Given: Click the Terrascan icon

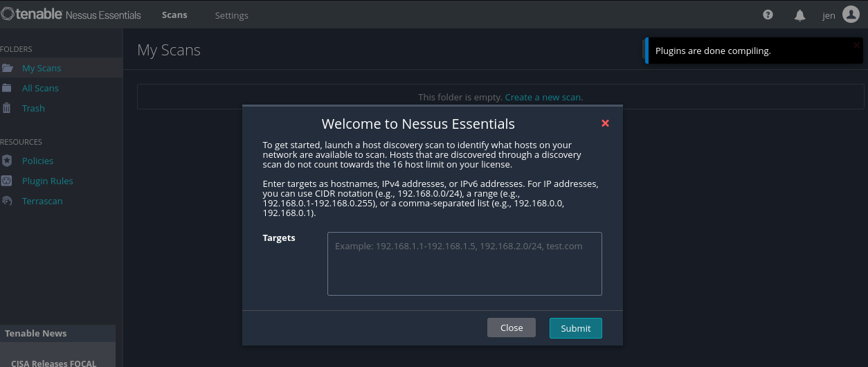Looking at the screenshot, I should (x=7, y=201).
